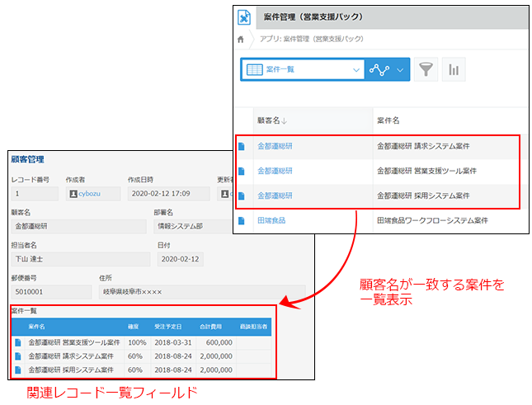Click 金都運総研 link in 営業支援ツール案件 row
The image size is (532, 405).
pyautogui.click(x=275, y=171)
